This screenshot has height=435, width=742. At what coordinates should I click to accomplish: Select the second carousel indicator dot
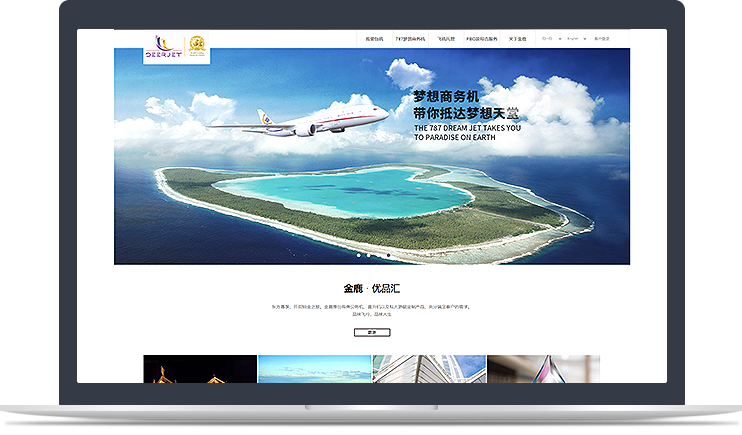(367, 256)
